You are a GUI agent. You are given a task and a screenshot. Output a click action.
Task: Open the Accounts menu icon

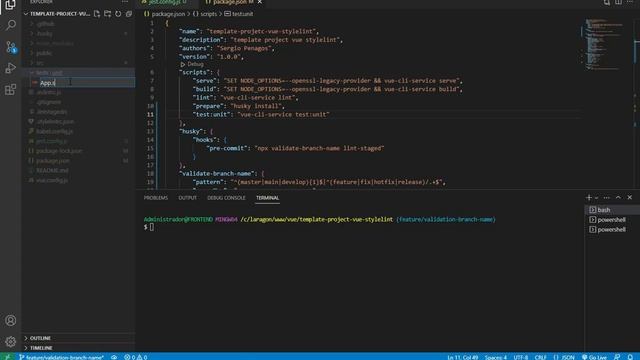[x=11, y=320]
